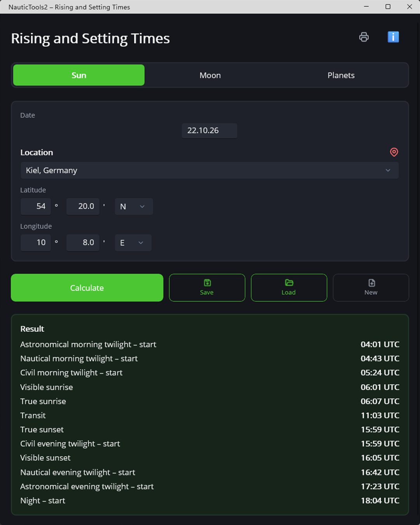Open the blue info icon
420x525 pixels.
[x=393, y=37]
